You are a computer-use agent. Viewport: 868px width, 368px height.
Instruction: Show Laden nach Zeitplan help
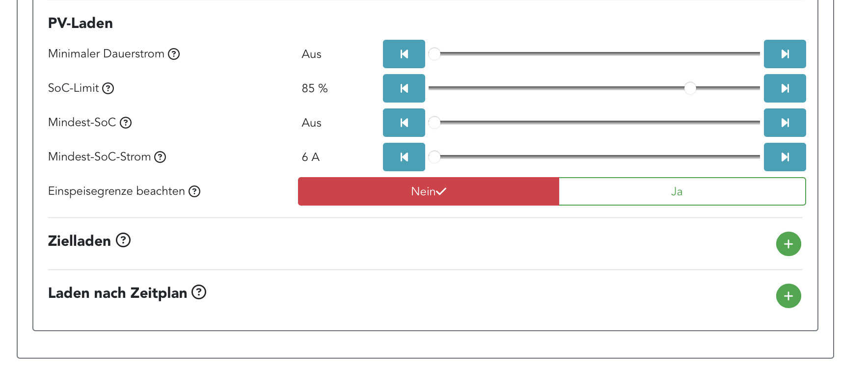tap(199, 292)
